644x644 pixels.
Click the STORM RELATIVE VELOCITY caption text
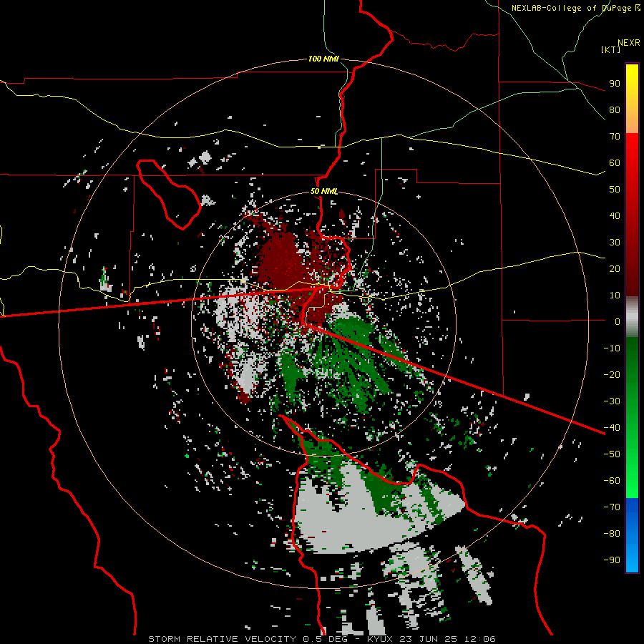coord(223,639)
